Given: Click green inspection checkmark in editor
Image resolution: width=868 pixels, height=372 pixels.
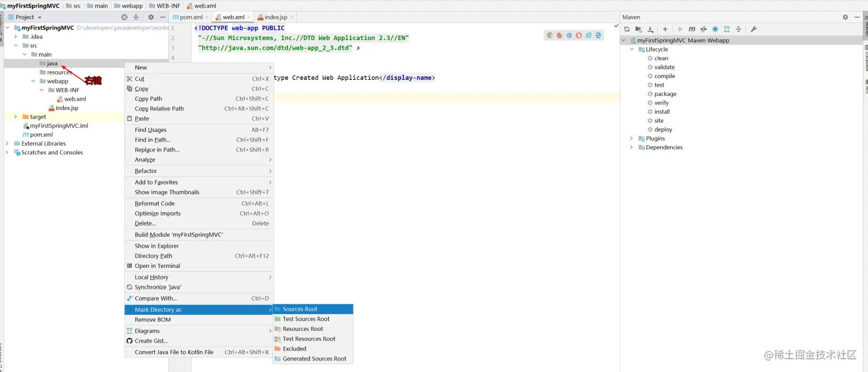Looking at the screenshot, I should tap(616, 26).
